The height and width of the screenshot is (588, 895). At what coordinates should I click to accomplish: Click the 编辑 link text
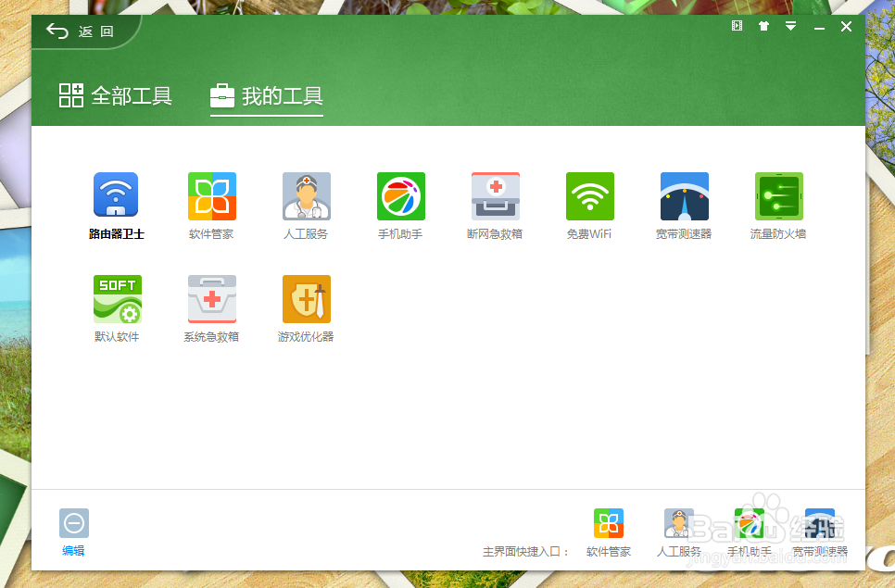[73, 551]
